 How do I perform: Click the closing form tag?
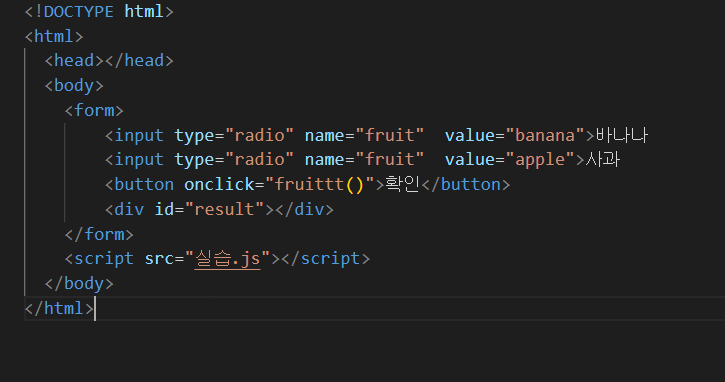[99, 234]
